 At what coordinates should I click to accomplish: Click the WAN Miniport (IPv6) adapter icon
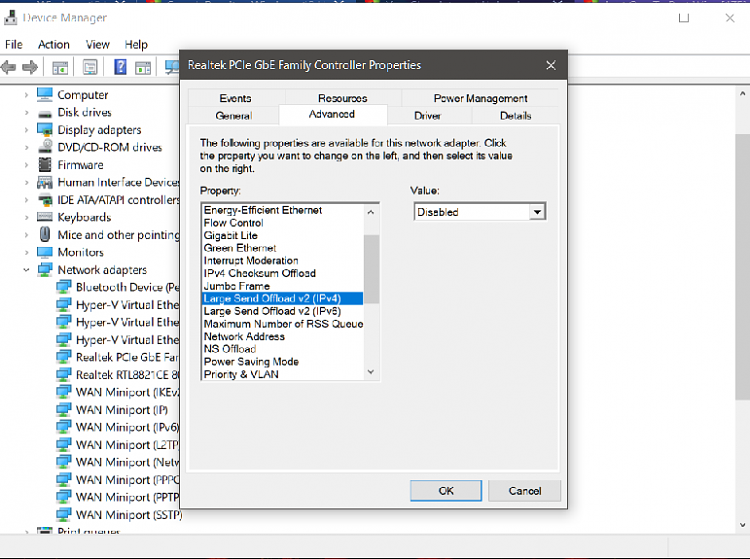click(63, 427)
